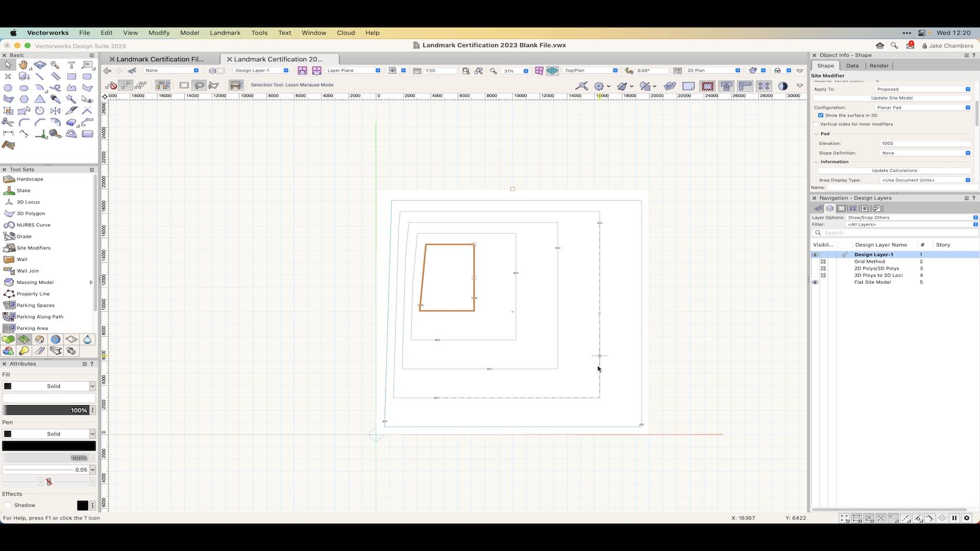Open the Landmark menu
This screenshot has width=980, height=551.
click(225, 33)
